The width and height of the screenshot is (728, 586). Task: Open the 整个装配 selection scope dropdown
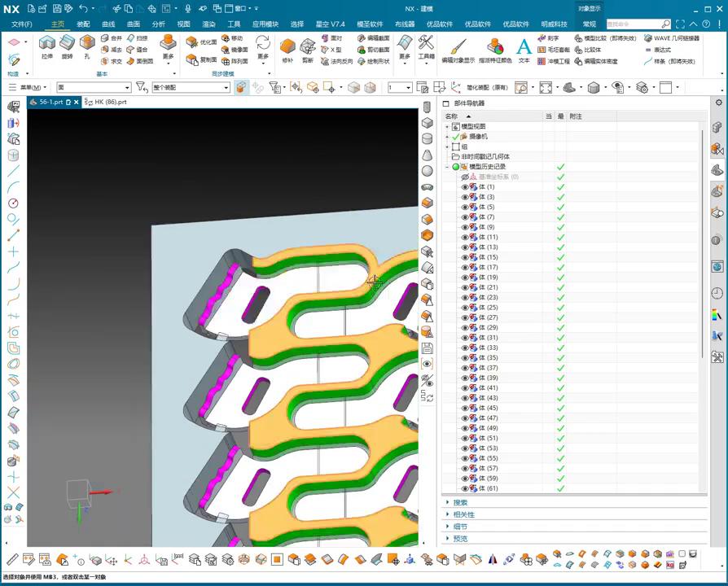[226, 87]
